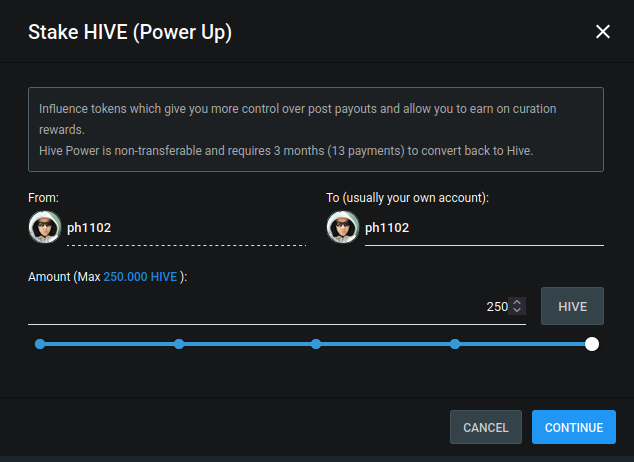Click the Continue button
This screenshot has width=634, height=462.
(x=574, y=427)
